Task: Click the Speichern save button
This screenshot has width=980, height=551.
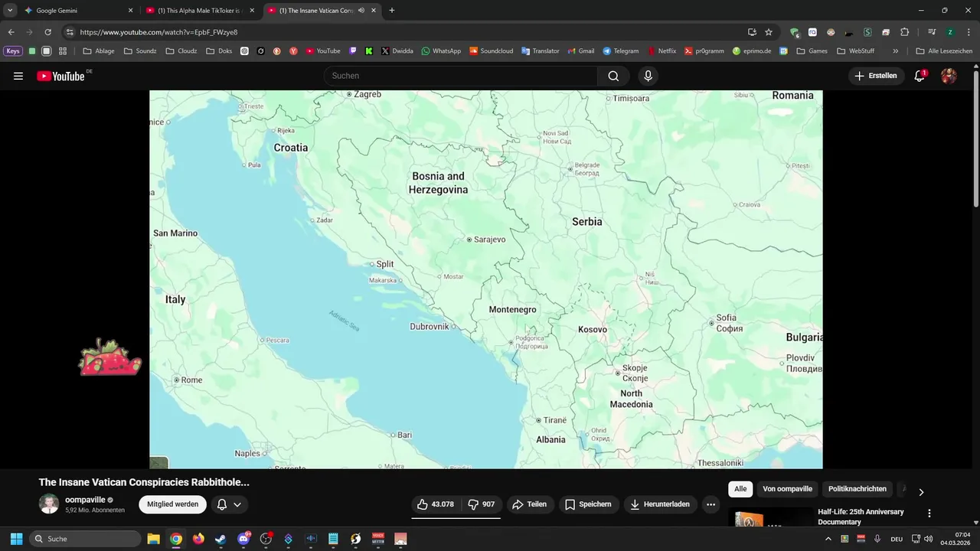Action: coord(588,504)
